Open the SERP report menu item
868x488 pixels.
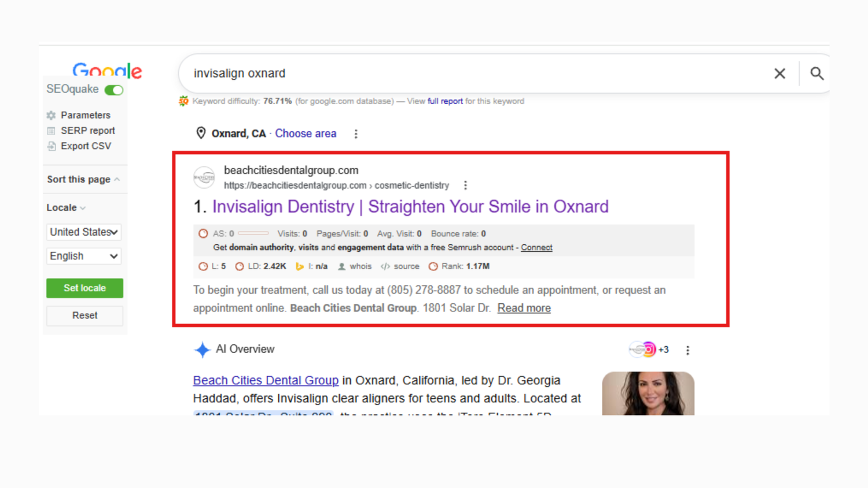pyautogui.click(x=88, y=131)
